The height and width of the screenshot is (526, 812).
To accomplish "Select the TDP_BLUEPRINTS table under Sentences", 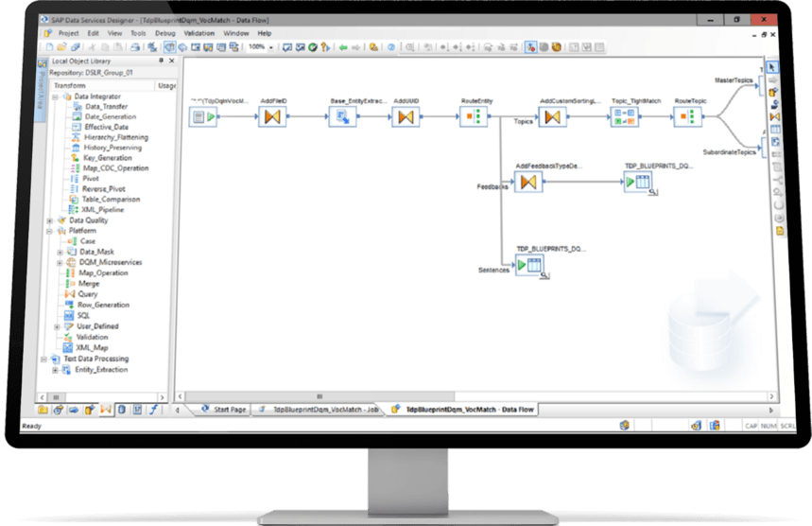I will (x=529, y=267).
